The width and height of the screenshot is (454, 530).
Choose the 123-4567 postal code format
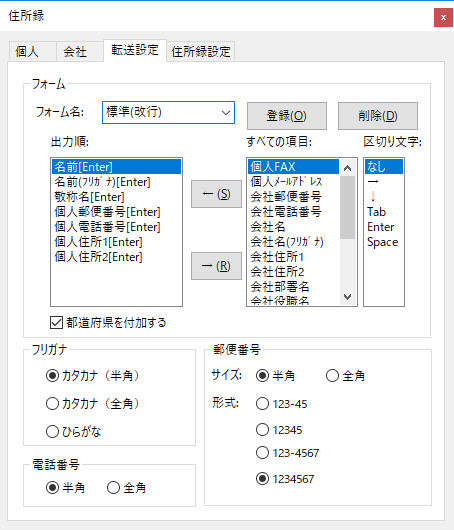[262, 453]
